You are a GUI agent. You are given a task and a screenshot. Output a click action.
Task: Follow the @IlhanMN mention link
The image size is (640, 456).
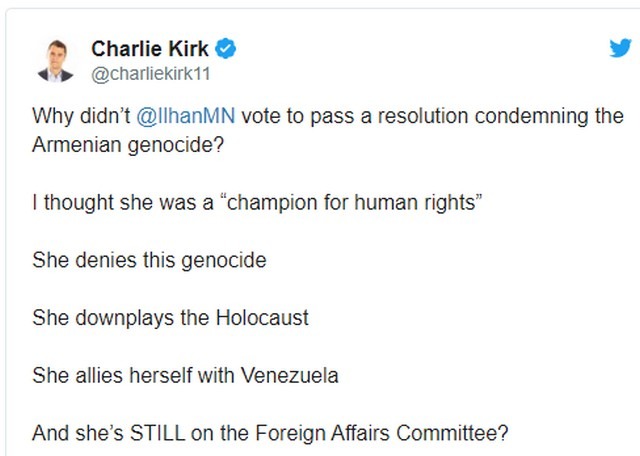coord(186,116)
